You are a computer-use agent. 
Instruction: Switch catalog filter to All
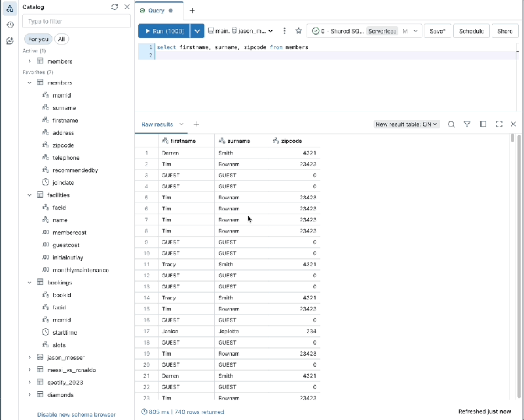coord(61,39)
